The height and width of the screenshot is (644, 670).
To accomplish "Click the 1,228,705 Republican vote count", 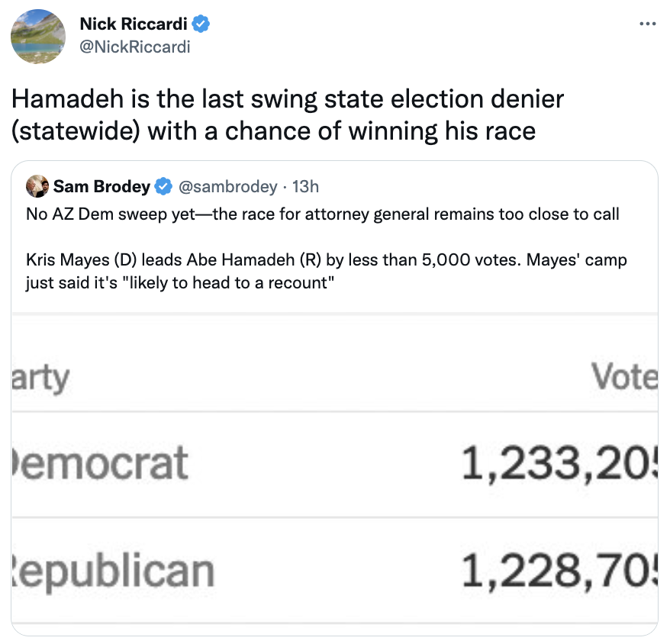I will [560, 571].
